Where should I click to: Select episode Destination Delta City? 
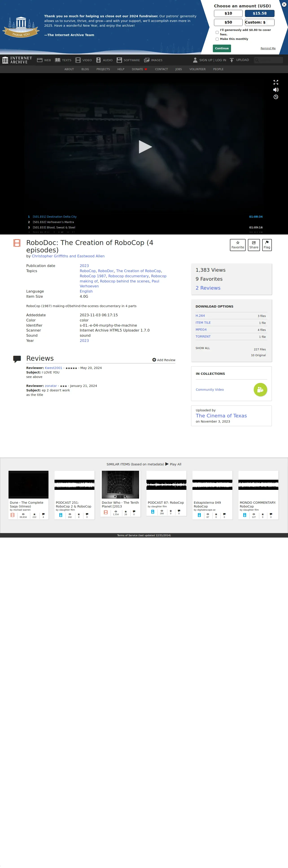[145, 217]
